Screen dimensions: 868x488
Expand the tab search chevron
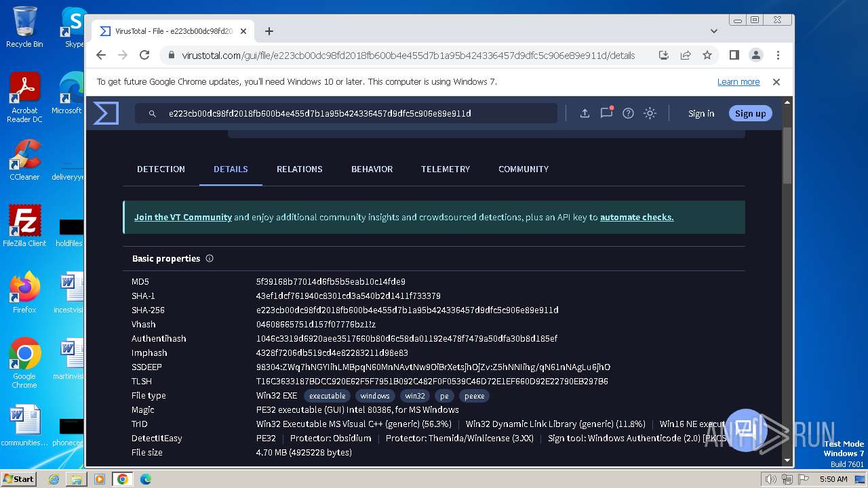coord(714,31)
